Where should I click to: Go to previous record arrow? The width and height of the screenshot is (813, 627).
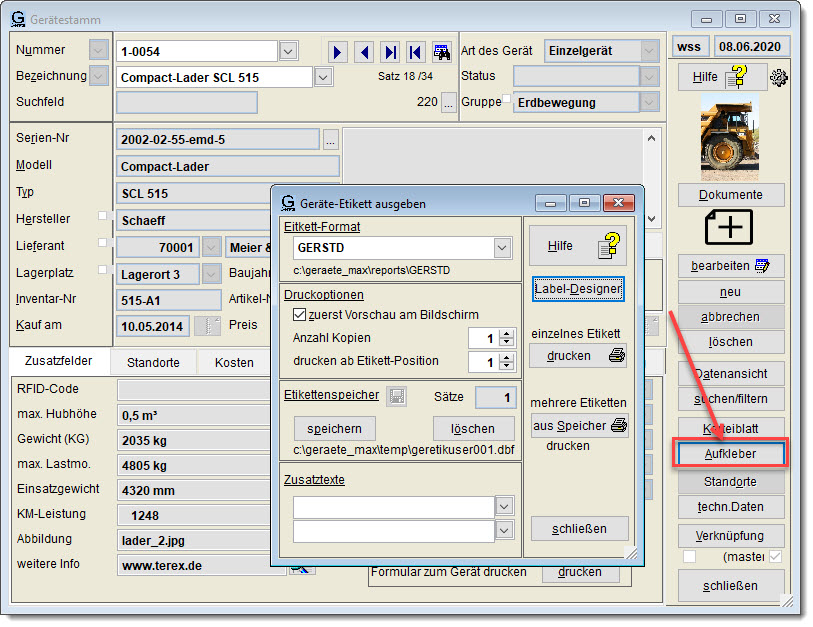pos(364,51)
